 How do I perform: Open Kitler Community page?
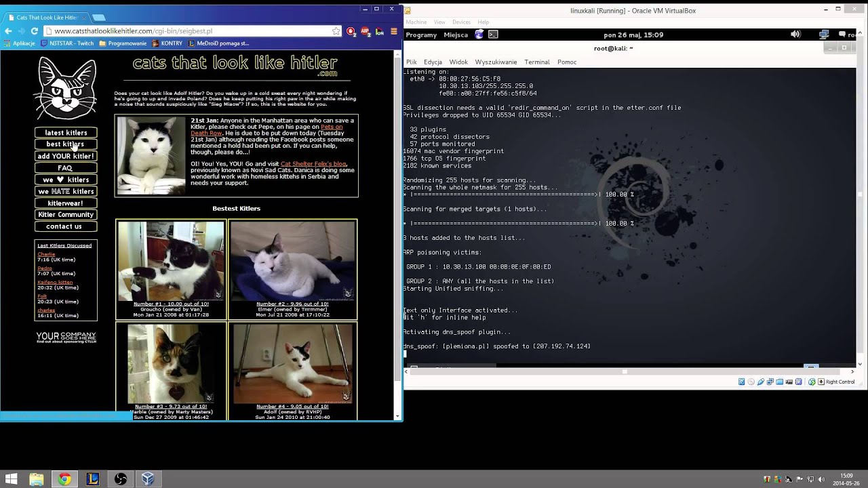[66, 215]
